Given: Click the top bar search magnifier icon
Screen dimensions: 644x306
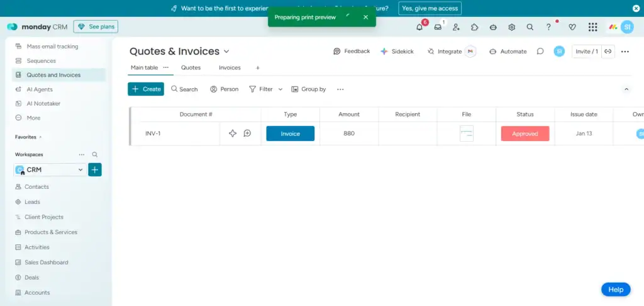Looking at the screenshot, I should click(530, 27).
